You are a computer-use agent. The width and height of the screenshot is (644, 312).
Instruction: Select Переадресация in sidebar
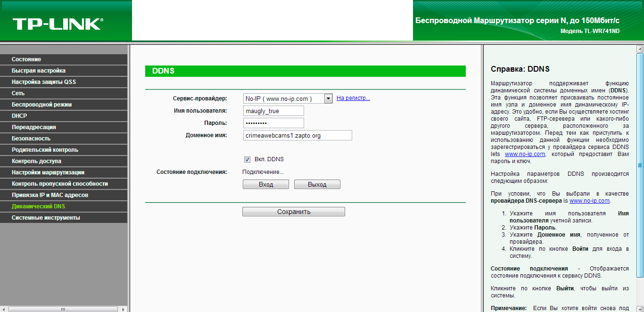tap(64, 127)
